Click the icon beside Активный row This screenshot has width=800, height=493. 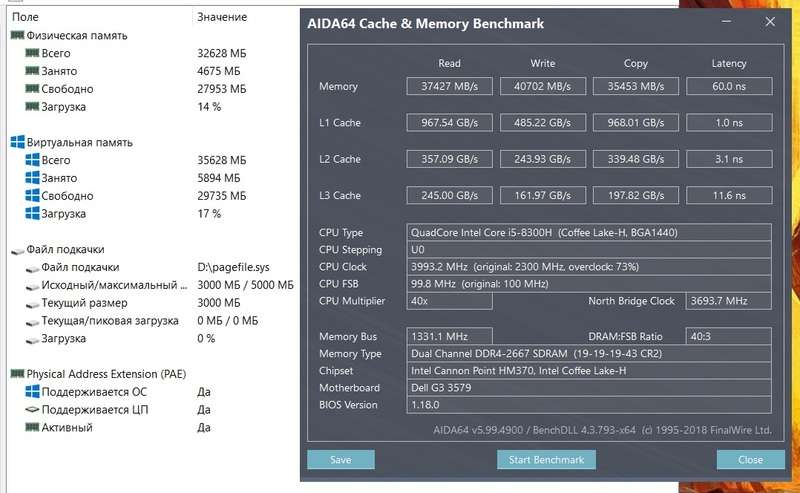(32, 428)
